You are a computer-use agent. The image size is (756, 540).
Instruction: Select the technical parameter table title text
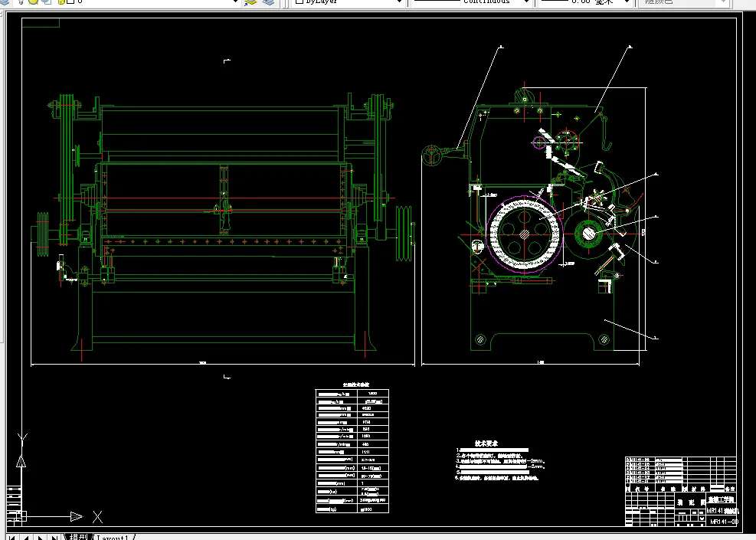(356, 385)
